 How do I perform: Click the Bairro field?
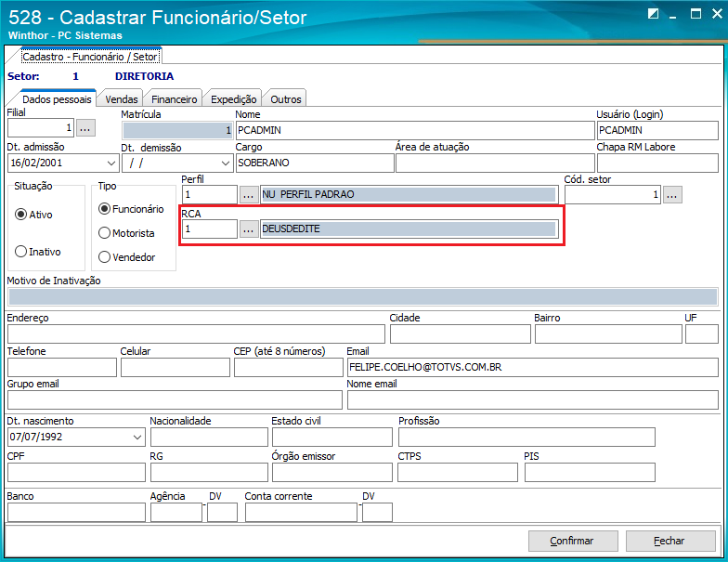(608, 334)
